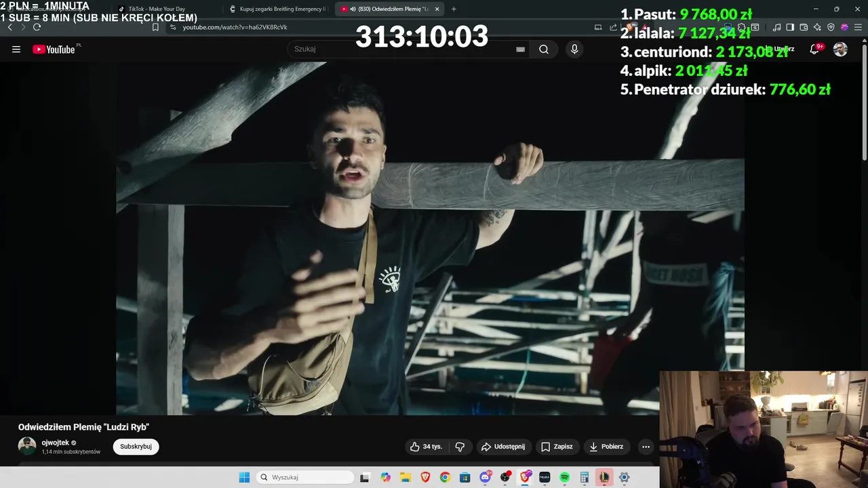
Task: Download the video with Pobierz button
Action: [x=607, y=447]
